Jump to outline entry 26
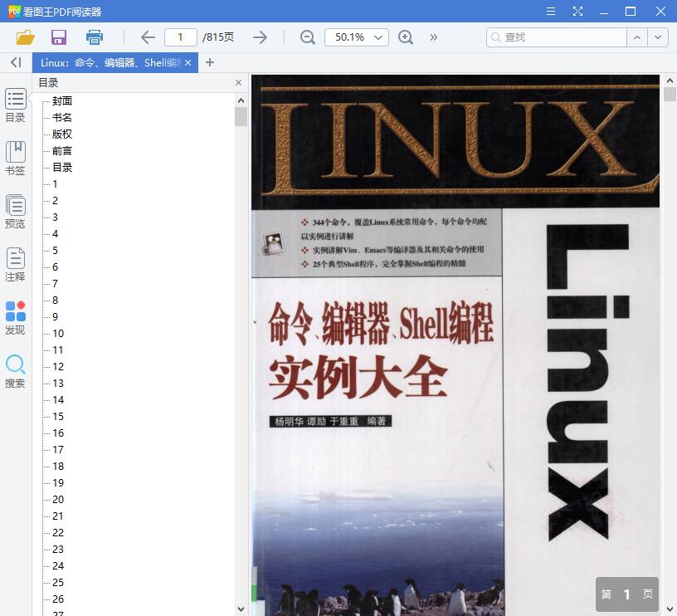Viewport: 677px width, 616px height. tap(58, 599)
